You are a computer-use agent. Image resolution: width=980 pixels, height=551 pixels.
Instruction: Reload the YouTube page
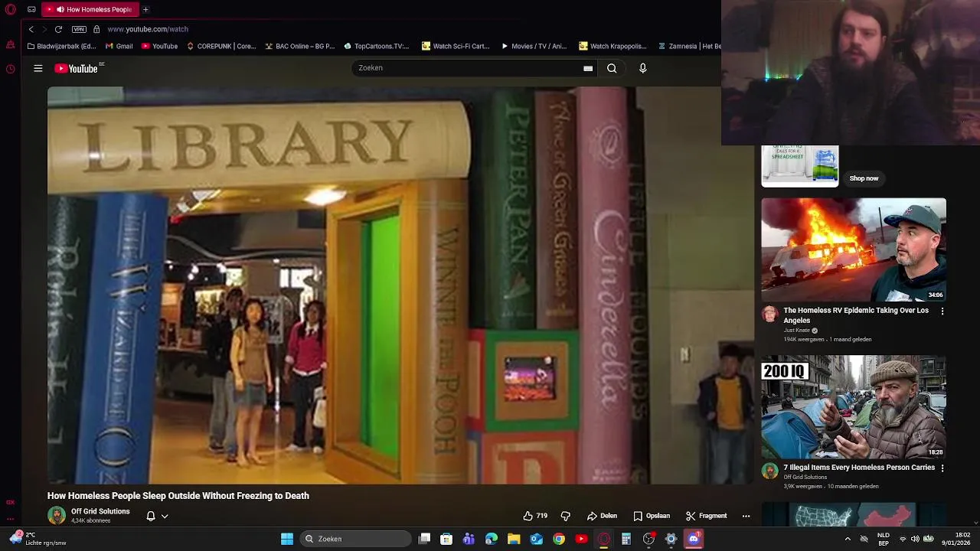pyautogui.click(x=58, y=29)
